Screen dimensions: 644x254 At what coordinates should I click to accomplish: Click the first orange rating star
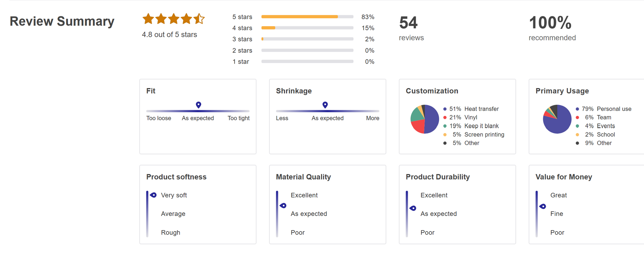coord(148,19)
